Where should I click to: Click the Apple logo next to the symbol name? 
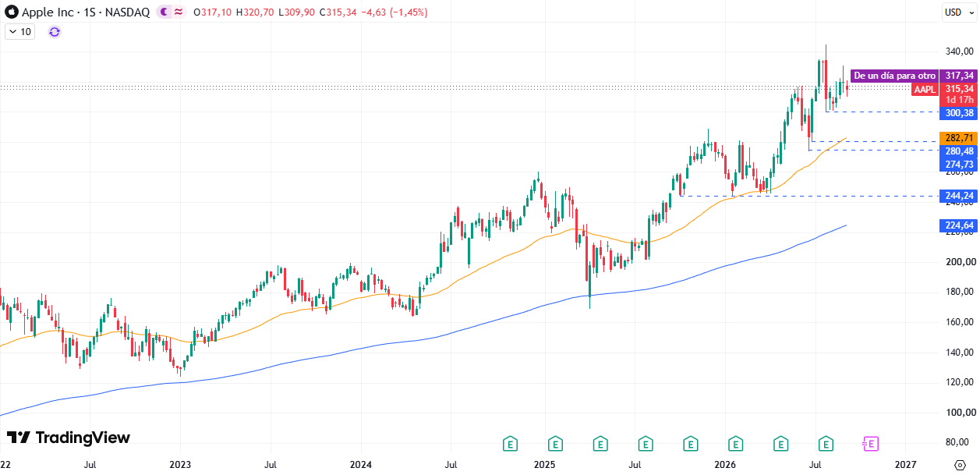click(x=11, y=12)
